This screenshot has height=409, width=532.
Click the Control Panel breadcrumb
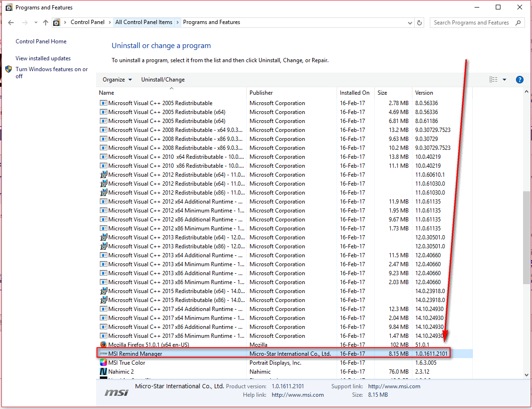(x=88, y=22)
